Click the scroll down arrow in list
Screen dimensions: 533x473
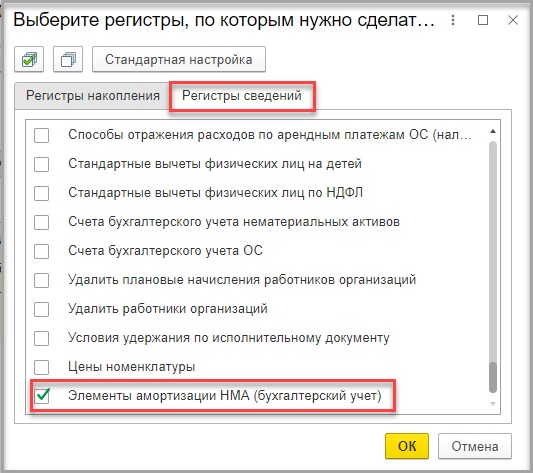click(x=493, y=404)
